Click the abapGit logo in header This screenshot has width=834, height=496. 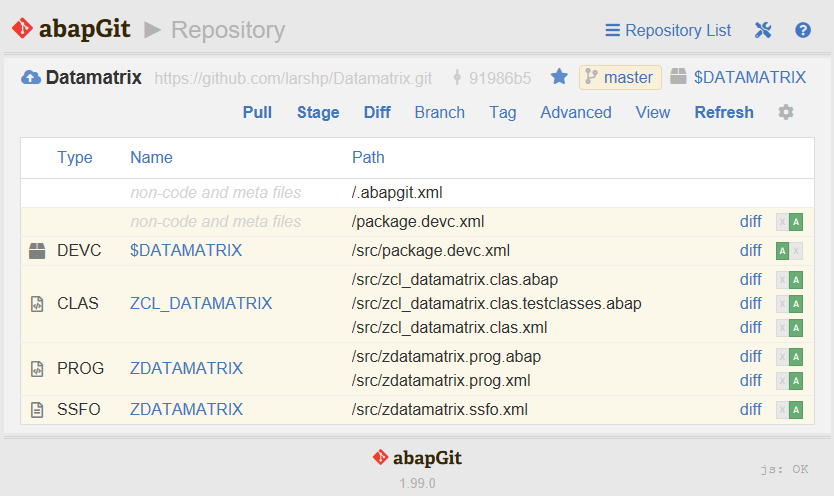tap(71, 29)
